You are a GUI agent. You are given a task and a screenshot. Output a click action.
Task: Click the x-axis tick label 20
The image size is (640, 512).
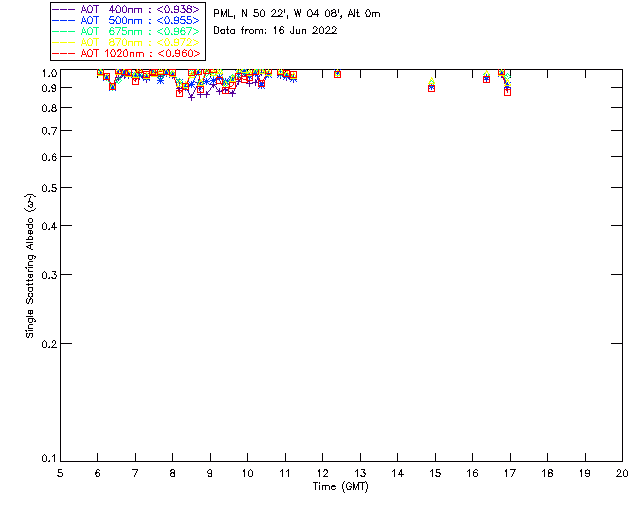point(622,473)
